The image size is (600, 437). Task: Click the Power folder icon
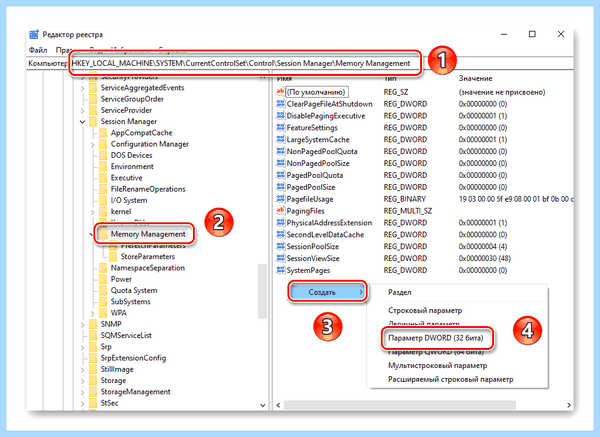coord(103,279)
